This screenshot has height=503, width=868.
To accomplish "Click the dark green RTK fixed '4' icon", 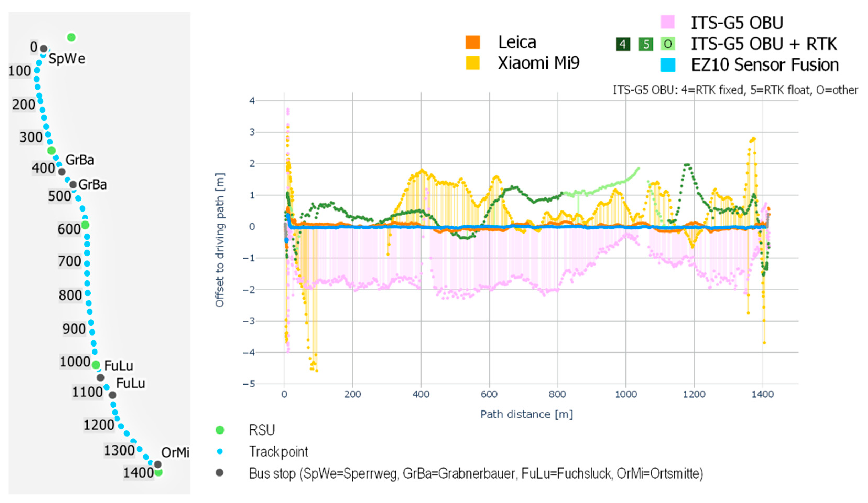I will tap(623, 44).
